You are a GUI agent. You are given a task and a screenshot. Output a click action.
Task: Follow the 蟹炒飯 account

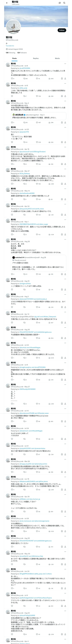coord(62,30)
